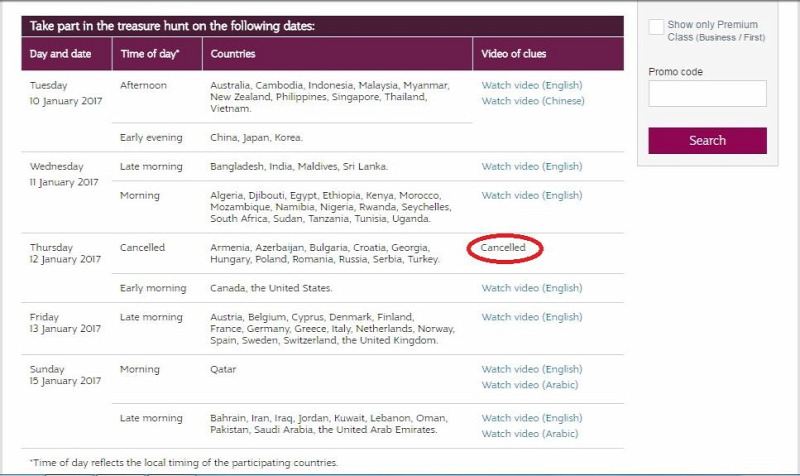800x476 pixels.
Task: Click the Countries column header
Action: tap(337, 54)
